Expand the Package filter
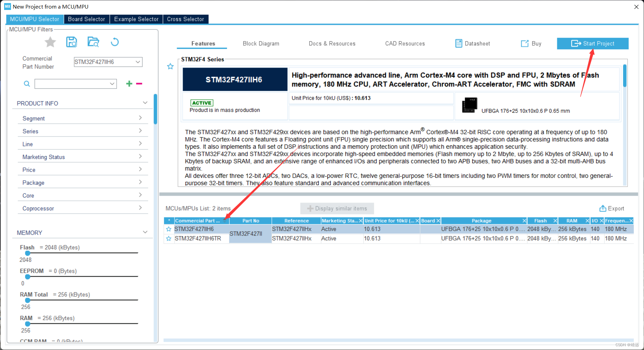 [140, 182]
